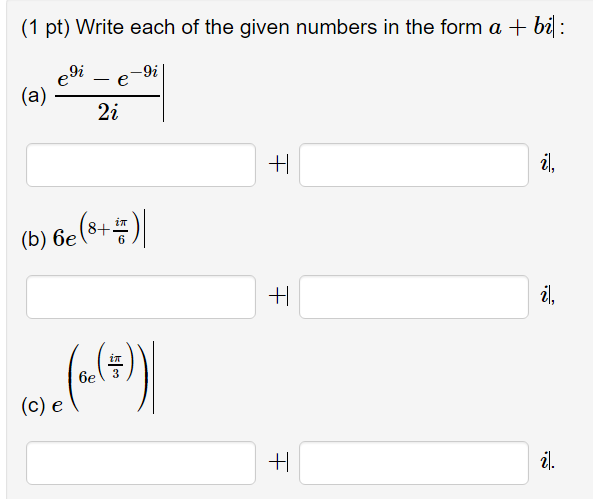Focus the real part input for (c)
Viewport: 593px width, 499px height.
tap(141, 463)
